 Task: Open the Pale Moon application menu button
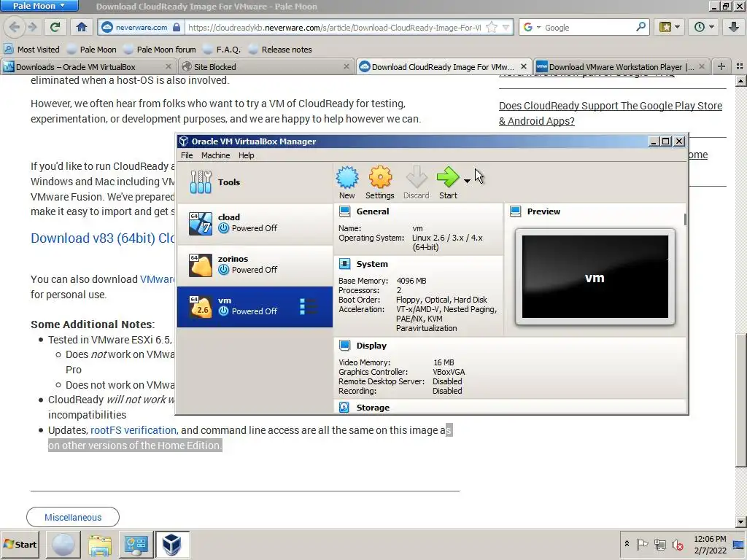click(x=39, y=6)
